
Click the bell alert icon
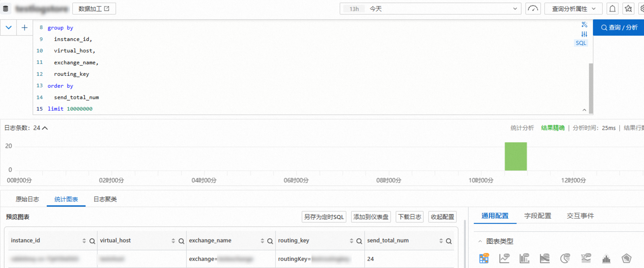[612, 9]
